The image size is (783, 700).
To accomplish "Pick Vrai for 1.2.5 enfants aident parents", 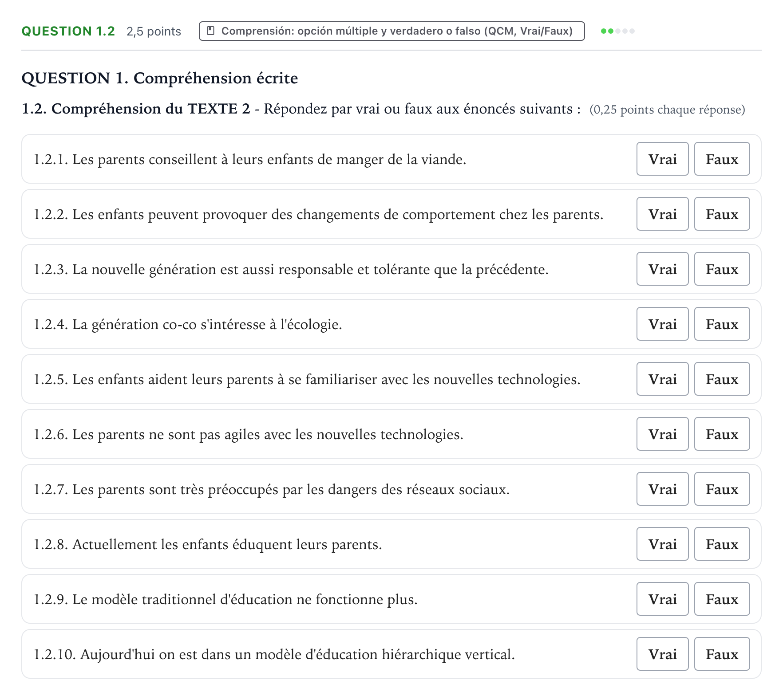I will (662, 379).
